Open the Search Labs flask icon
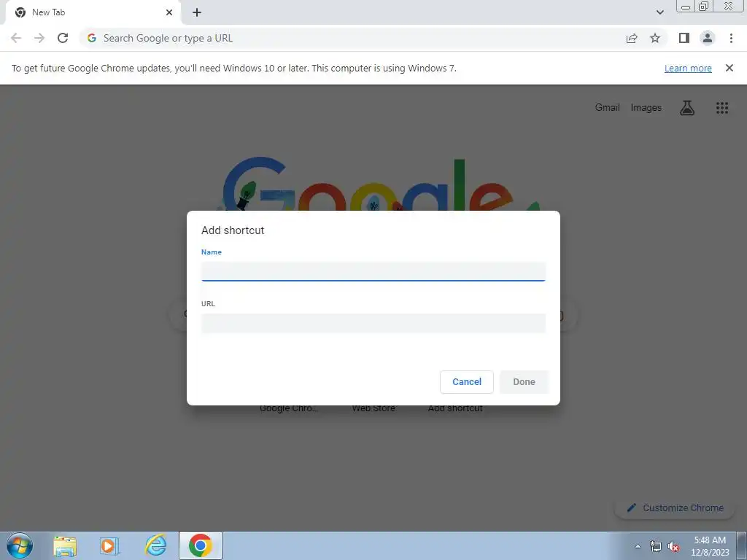The width and height of the screenshot is (747, 560). pos(687,108)
